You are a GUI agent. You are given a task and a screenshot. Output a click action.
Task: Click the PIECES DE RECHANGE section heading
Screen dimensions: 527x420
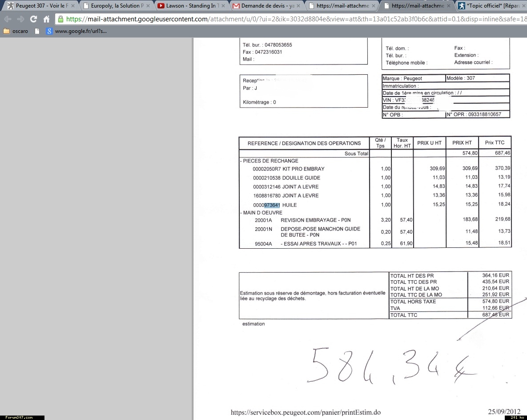(269, 161)
